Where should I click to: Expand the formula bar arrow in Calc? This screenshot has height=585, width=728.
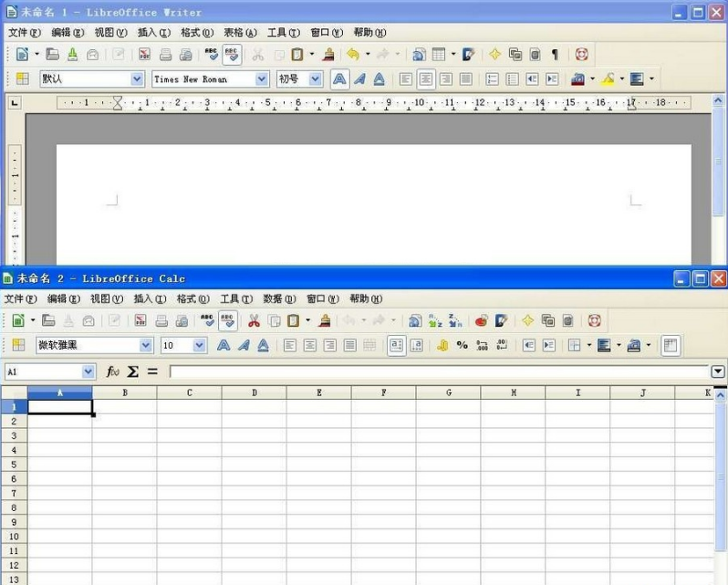[x=718, y=371]
